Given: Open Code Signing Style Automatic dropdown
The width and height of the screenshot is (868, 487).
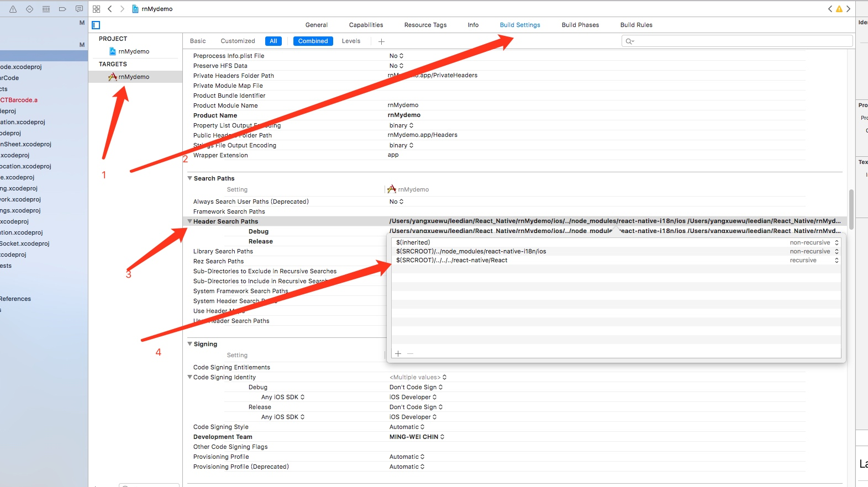Looking at the screenshot, I should (x=407, y=427).
